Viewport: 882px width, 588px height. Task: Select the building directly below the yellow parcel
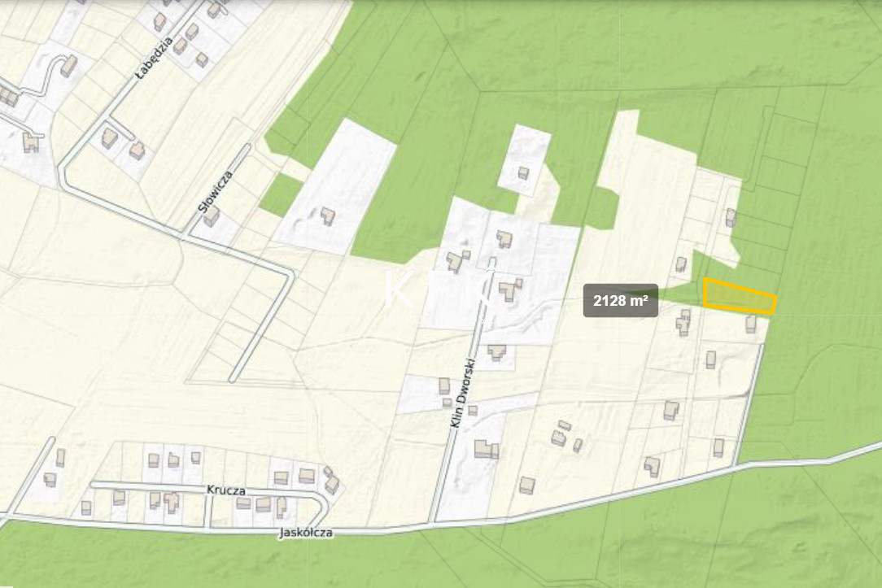point(750,324)
